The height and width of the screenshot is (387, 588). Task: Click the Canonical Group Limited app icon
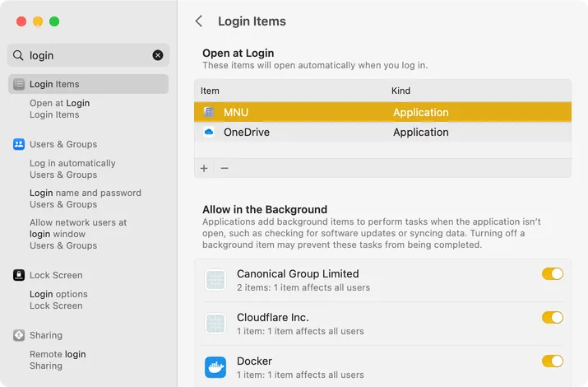point(215,280)
